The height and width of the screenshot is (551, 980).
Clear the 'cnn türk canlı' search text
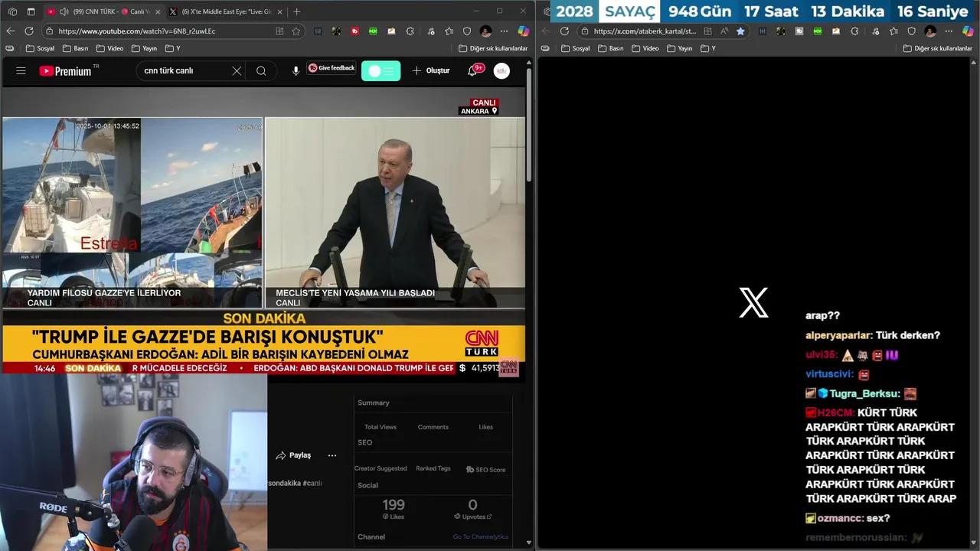237,70
